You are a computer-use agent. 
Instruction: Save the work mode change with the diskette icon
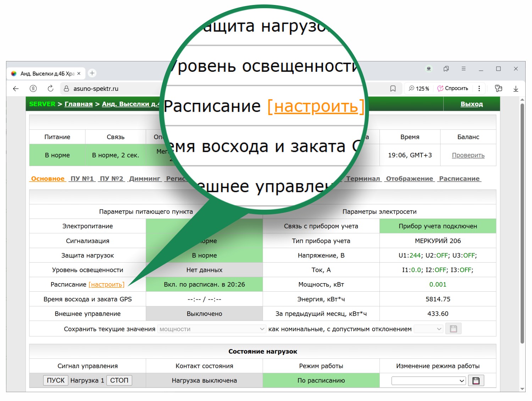point(476,380)
